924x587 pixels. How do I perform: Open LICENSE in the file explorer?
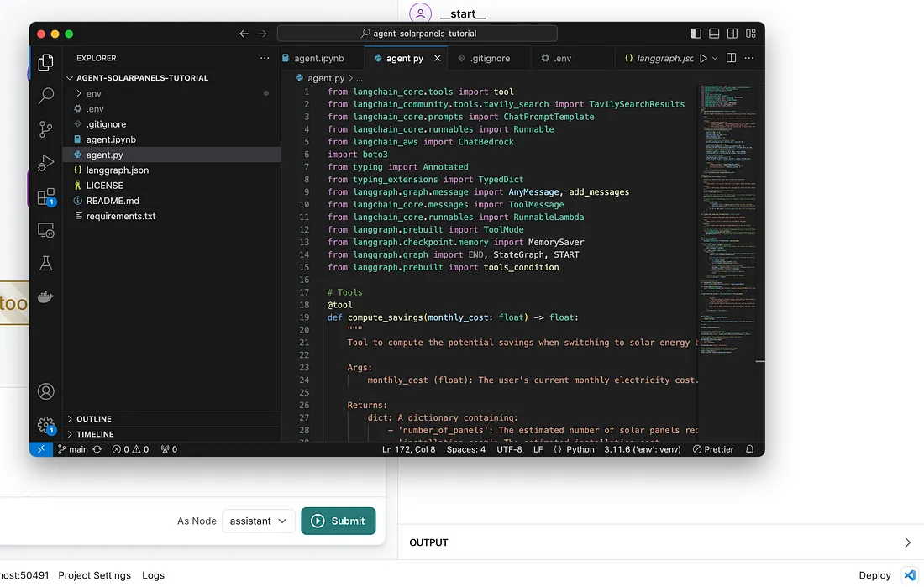pyautogui.click(x=171, y=185)
